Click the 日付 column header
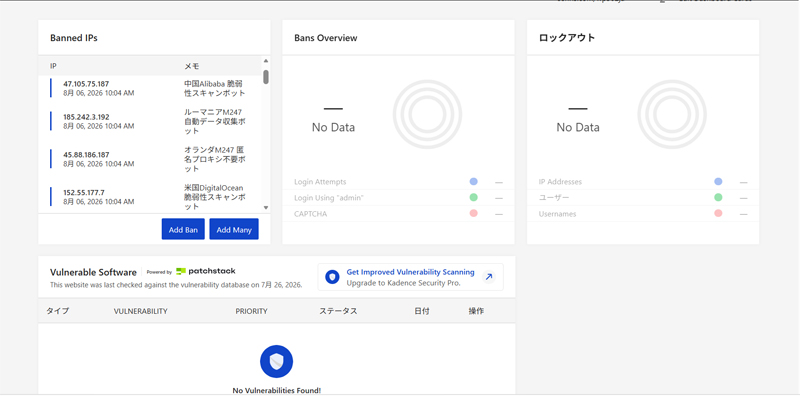This screenshot has width=800, height=396. click(x=421, y=311)
